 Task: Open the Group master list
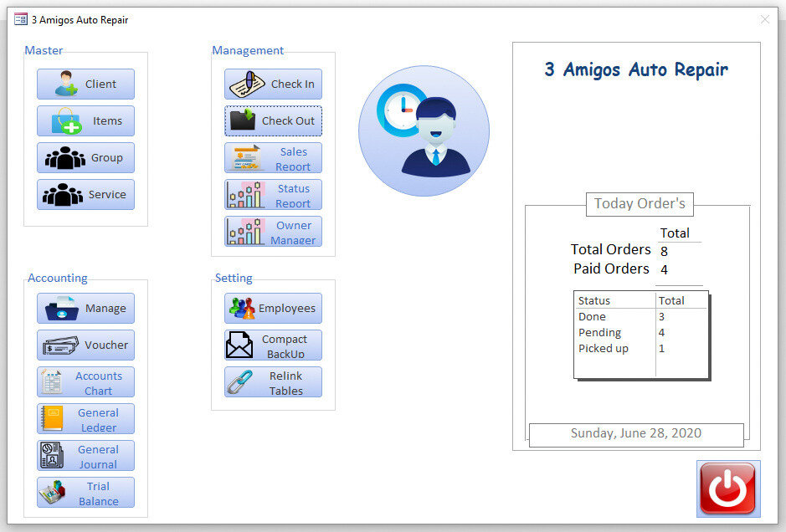[85, 157]
